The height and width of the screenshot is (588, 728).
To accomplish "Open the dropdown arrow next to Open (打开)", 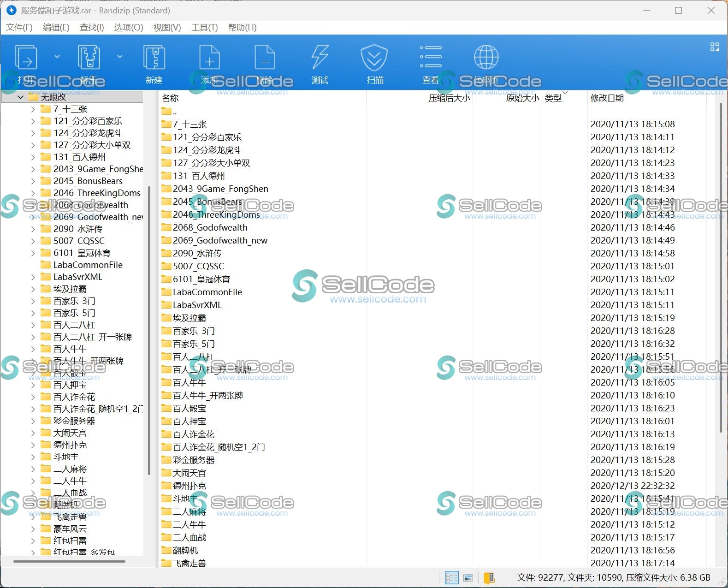I will pyautogui.click(x=57, y=57).
